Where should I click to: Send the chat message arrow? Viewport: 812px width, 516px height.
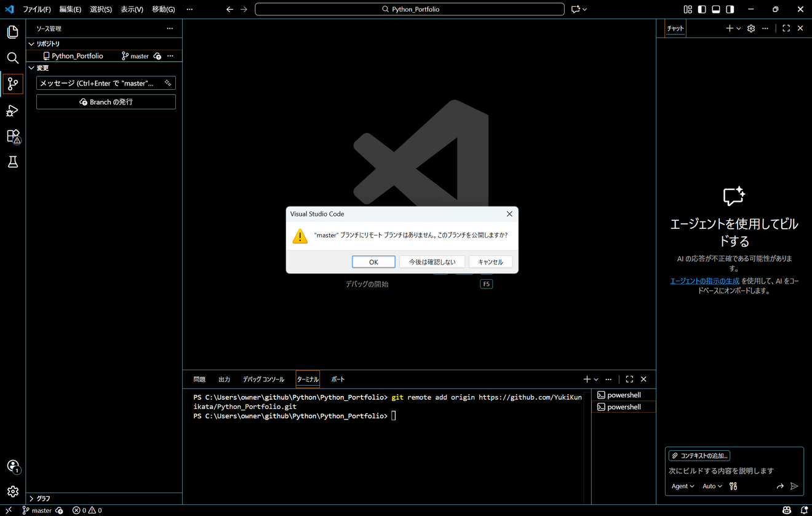click(x=794, y=486)
